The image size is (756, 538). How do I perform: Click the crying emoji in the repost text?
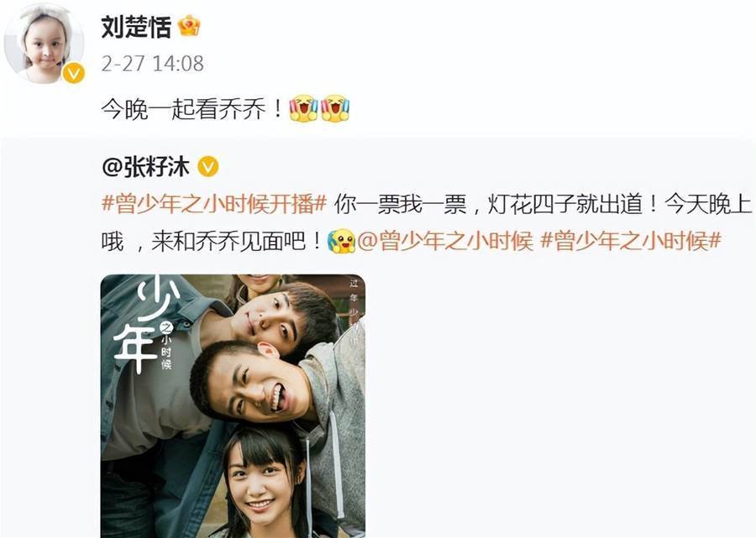(x=341, y=241)
